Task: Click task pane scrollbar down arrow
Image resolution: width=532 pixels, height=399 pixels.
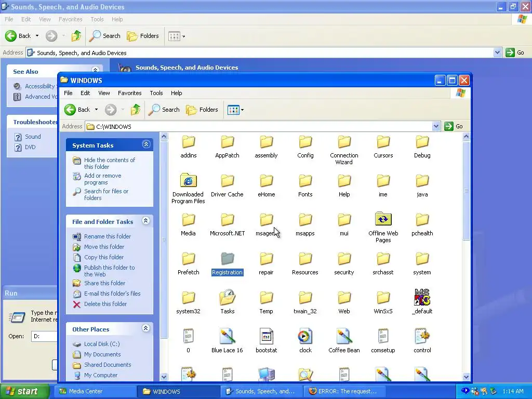Action: click(x=164, y=377)
